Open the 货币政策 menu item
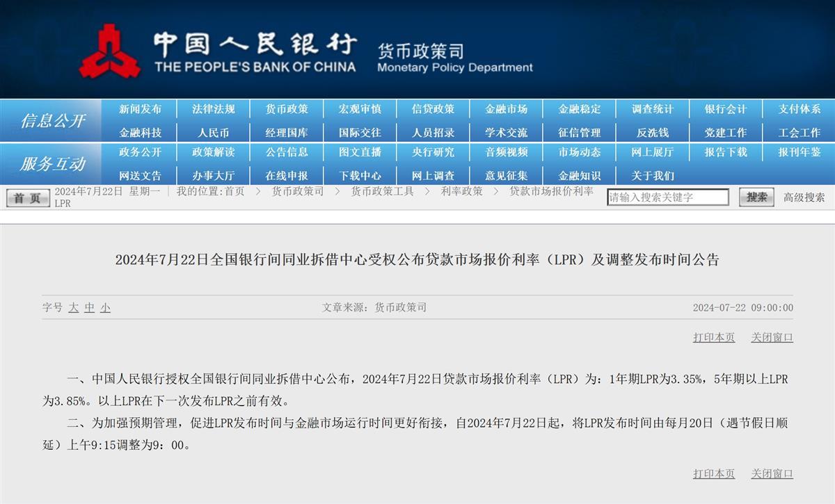This screenshot has width=835, height=504. [288, 108]
